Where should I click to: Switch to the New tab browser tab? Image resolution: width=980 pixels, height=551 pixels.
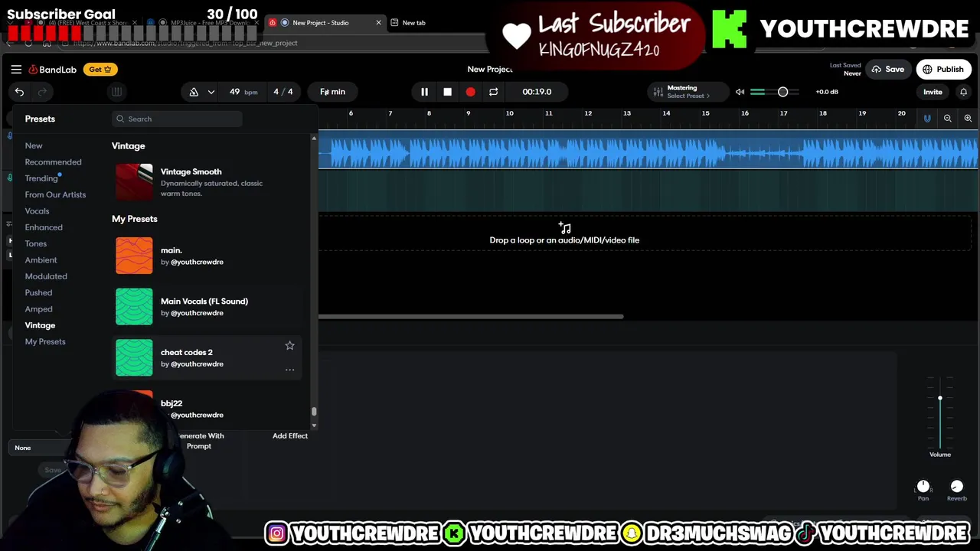(x=413, y=23)
